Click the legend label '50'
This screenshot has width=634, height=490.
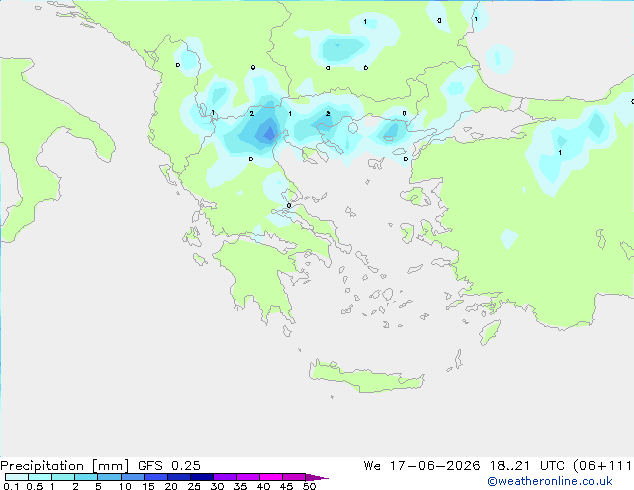click(x=309, y=486)
